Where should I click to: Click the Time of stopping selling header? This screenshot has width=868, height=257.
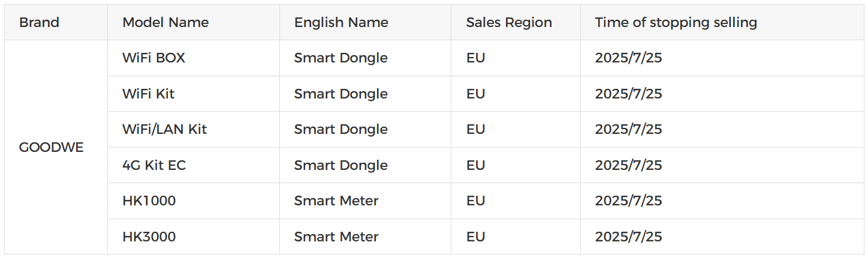coord(676,23)
